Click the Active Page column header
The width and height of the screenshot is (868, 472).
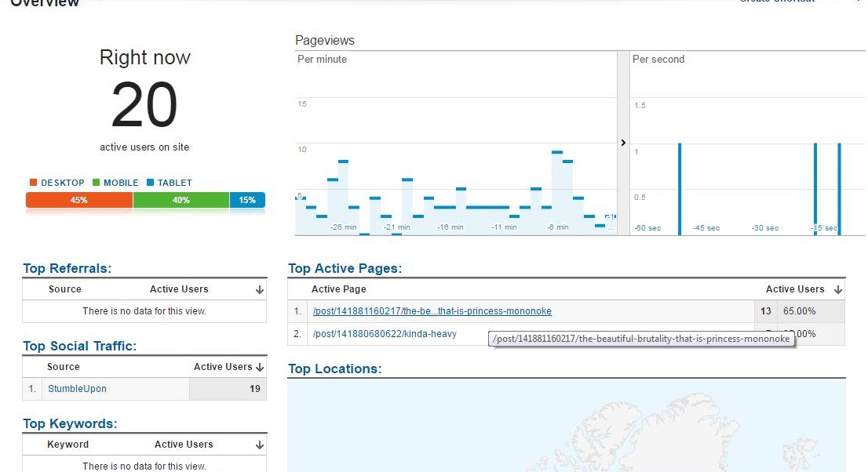tap(339, 289)
